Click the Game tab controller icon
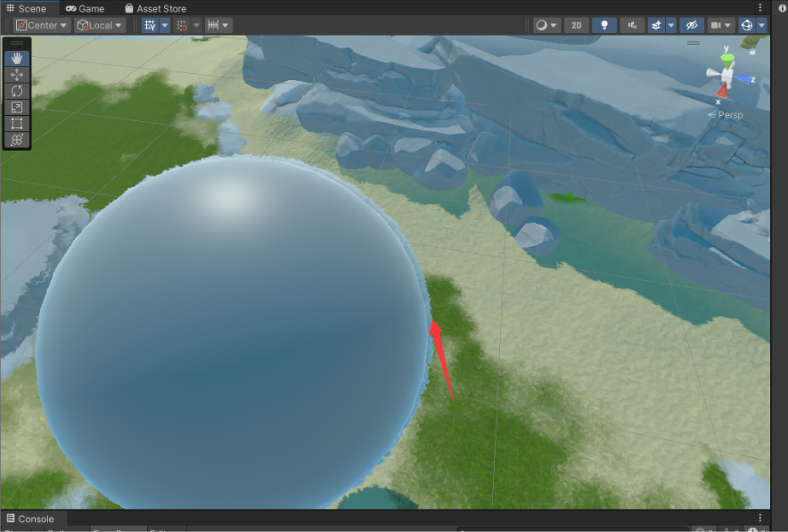Image resolution: width=788 pixels, height=532 pixels. [x=70, y=9]
